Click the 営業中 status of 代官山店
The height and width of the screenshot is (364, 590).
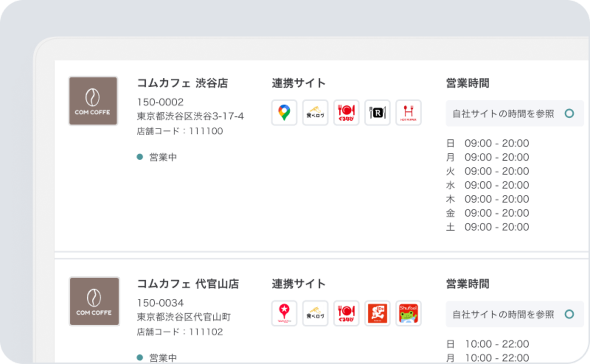(x=157, y=357)
